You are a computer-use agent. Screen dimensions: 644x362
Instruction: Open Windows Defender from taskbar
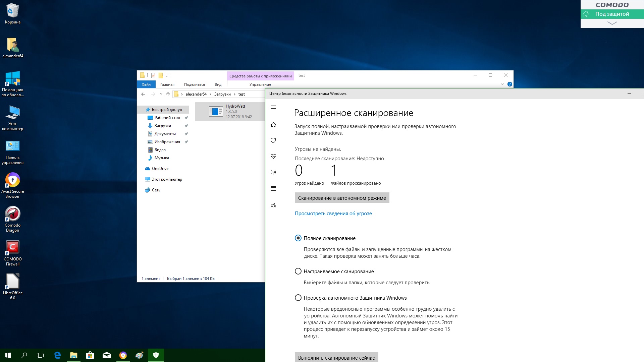(x=156, y=355)
